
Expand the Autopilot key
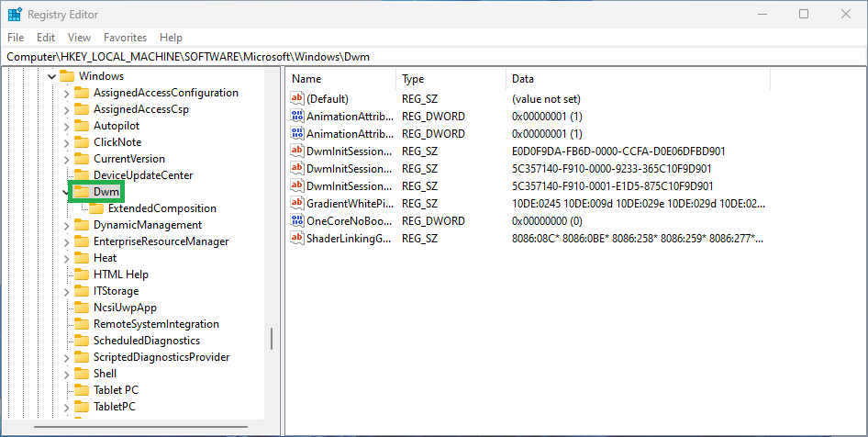[66, 127]
